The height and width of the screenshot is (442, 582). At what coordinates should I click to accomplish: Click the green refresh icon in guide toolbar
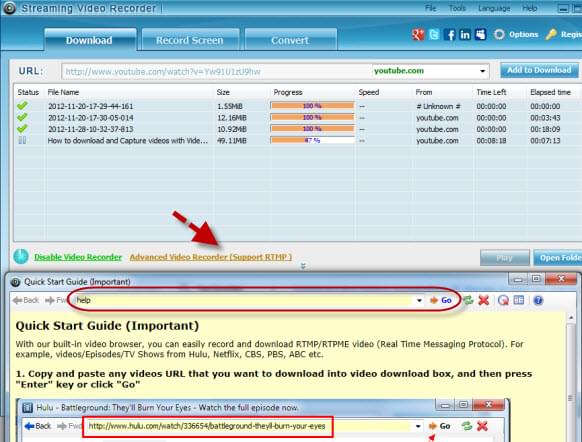coord(468,300)
